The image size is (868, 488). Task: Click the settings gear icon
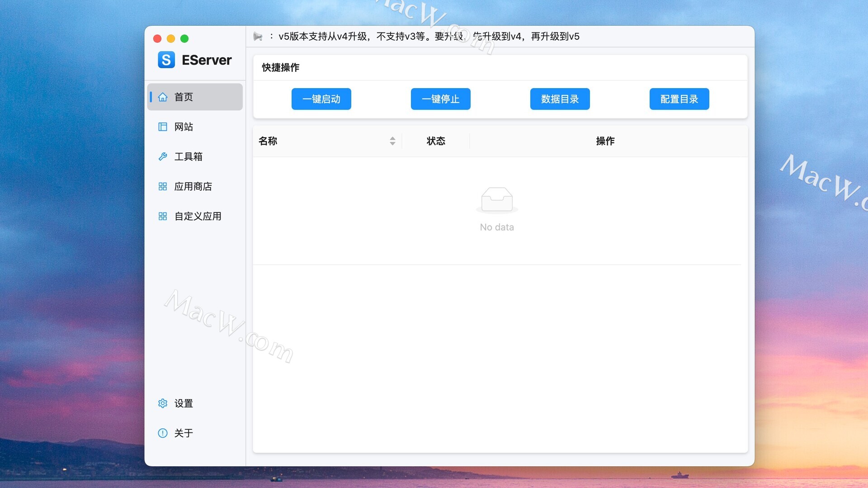[x=163, y=404]
